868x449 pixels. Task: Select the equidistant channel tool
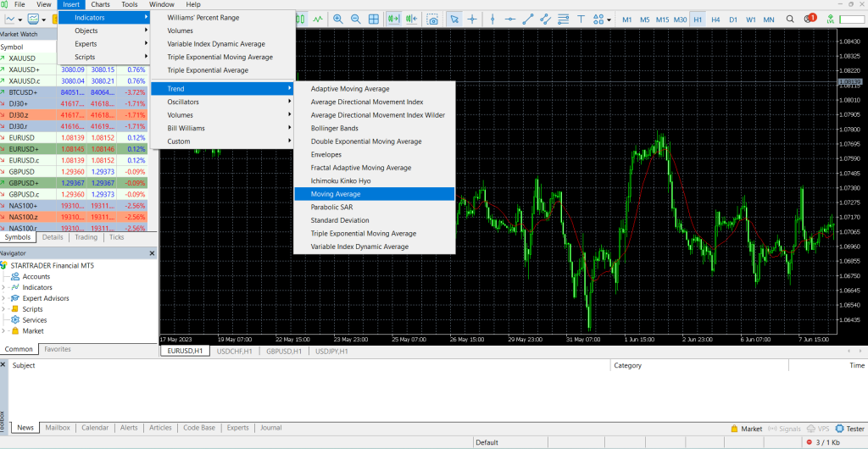tap(545, 19)
